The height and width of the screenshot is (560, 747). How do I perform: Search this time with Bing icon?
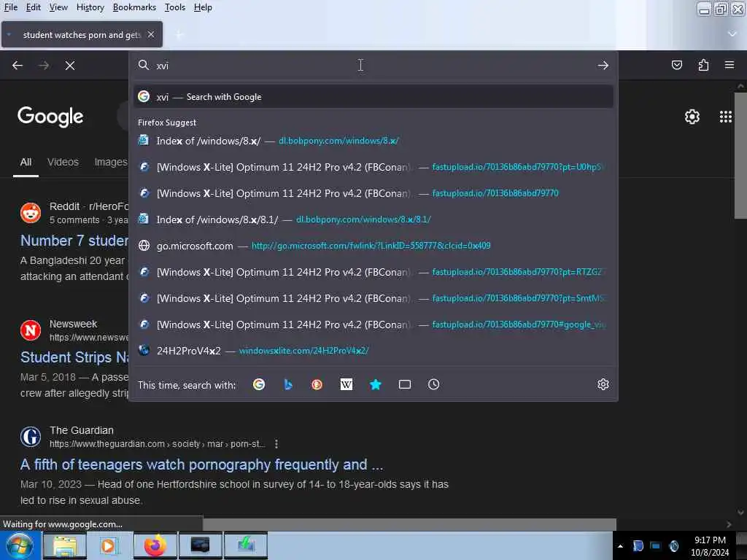pyautogui.click(x=287, y=384)
